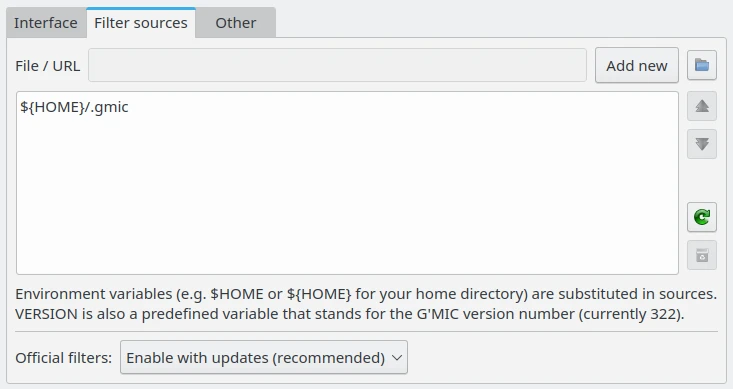Click the Official filters label
733x389 pixels.
click(64, 358)
